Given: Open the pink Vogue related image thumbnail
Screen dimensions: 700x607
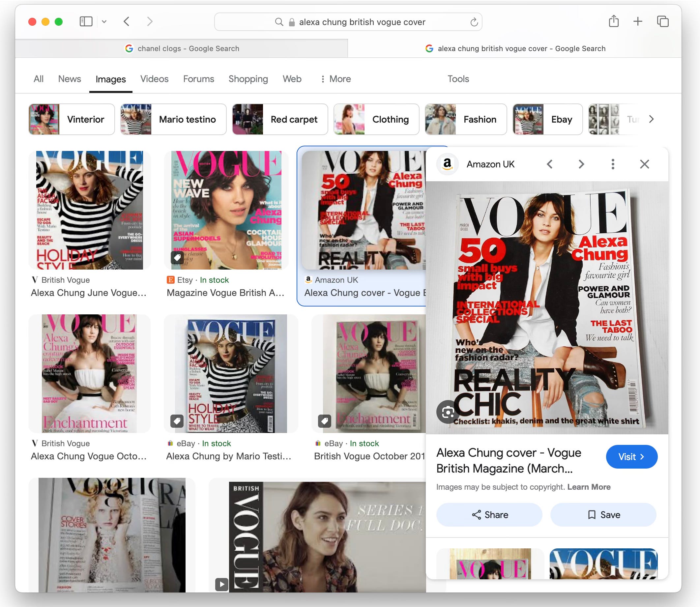Looking at the screenshot, I should (x=490, y=564).
